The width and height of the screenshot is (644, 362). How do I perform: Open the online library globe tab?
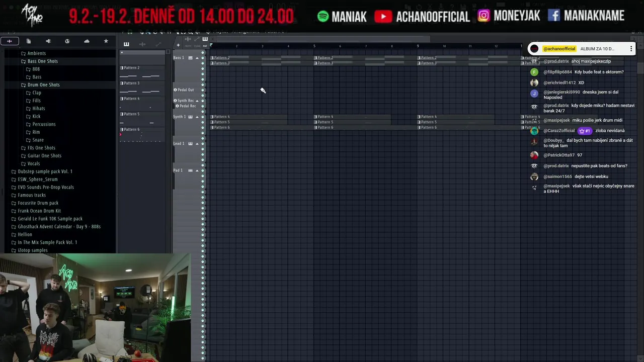pos(67,41)
